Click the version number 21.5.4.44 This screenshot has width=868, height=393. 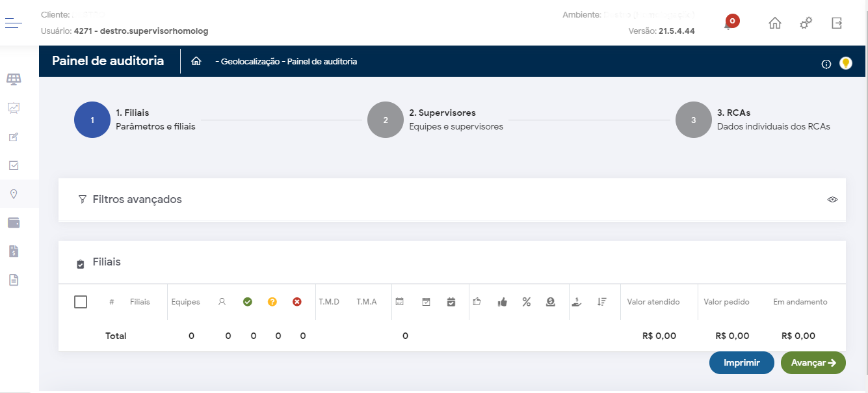(677, 31)
